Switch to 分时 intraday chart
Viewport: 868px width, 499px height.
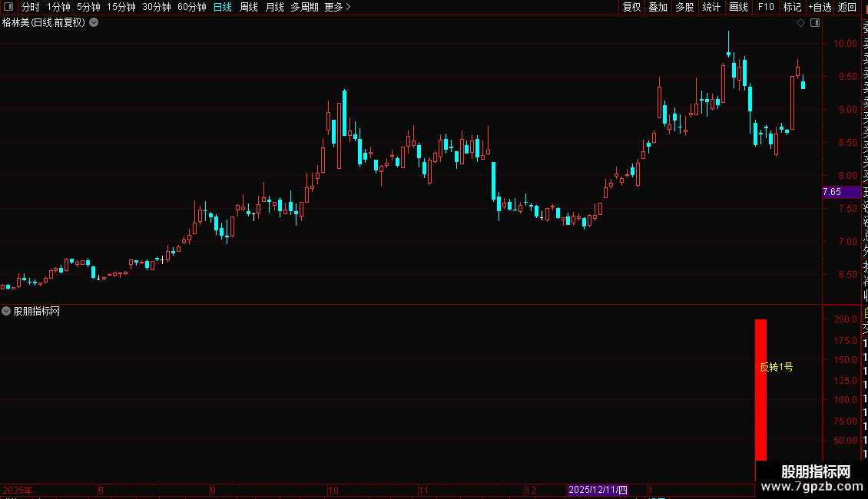pyautogui.click(x=31, y=7)
